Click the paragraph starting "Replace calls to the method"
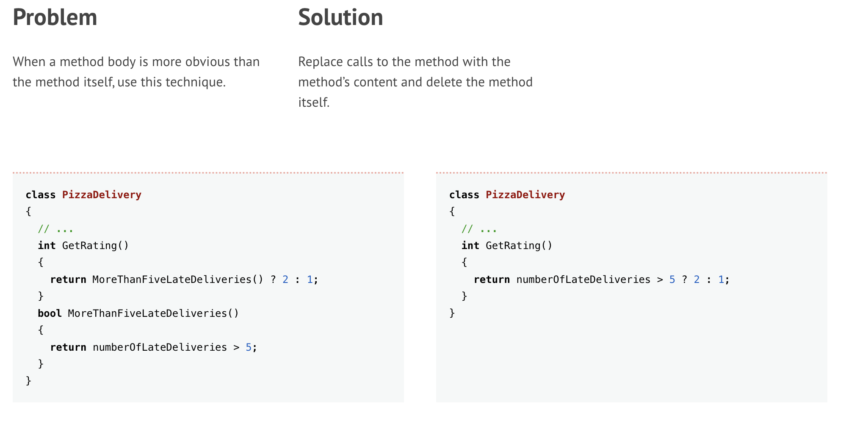 [415, 82]
